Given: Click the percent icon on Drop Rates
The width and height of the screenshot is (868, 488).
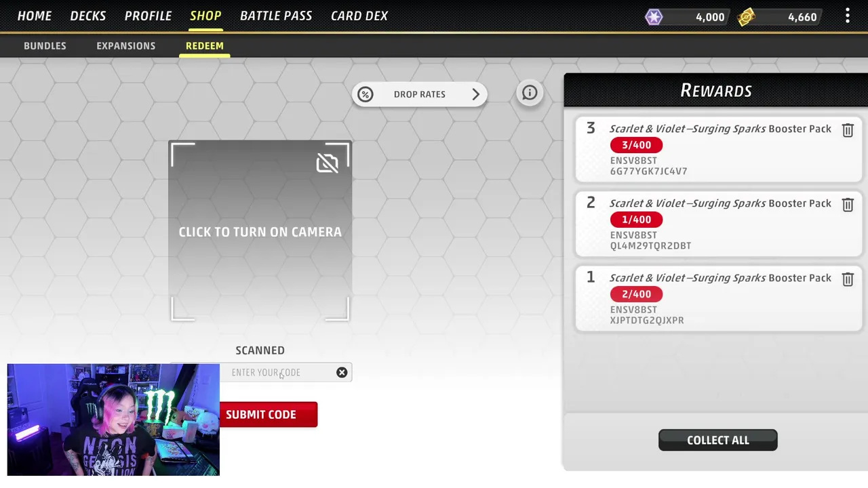Looking at the screenshot, I should click(x=366, y=94).
